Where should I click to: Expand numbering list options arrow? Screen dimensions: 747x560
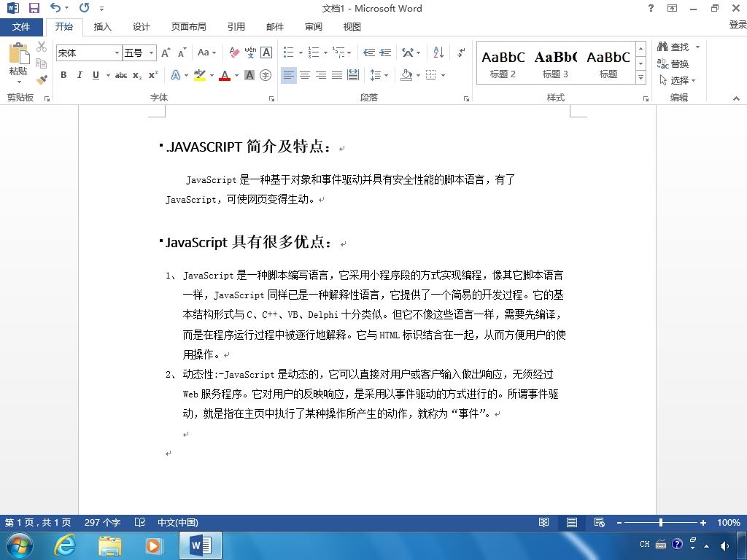point(325,52)
